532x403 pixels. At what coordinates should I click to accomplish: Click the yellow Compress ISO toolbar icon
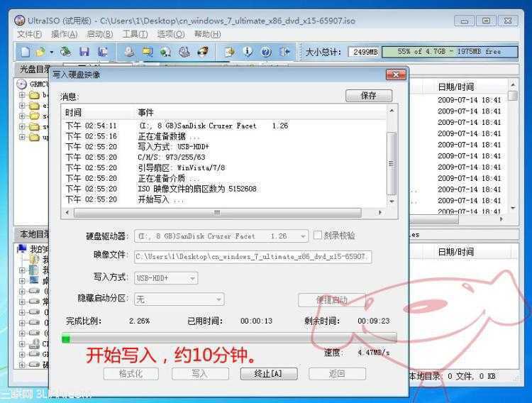[x=147, y=52]
